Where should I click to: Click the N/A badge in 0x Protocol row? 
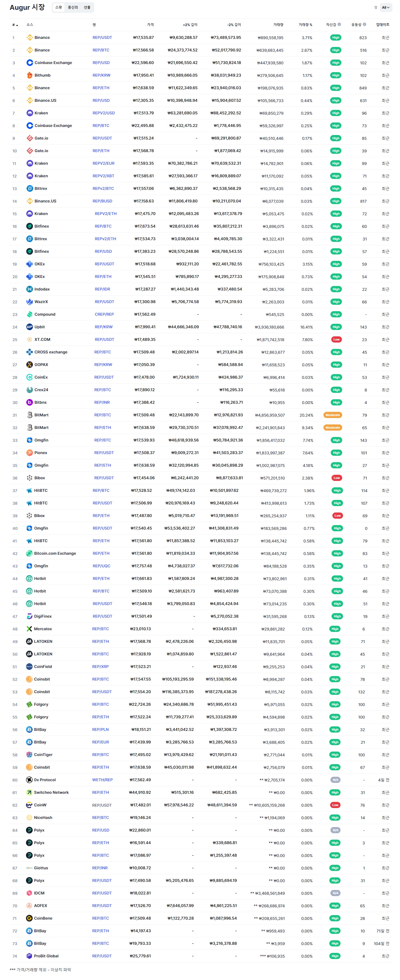coord(335,780)
